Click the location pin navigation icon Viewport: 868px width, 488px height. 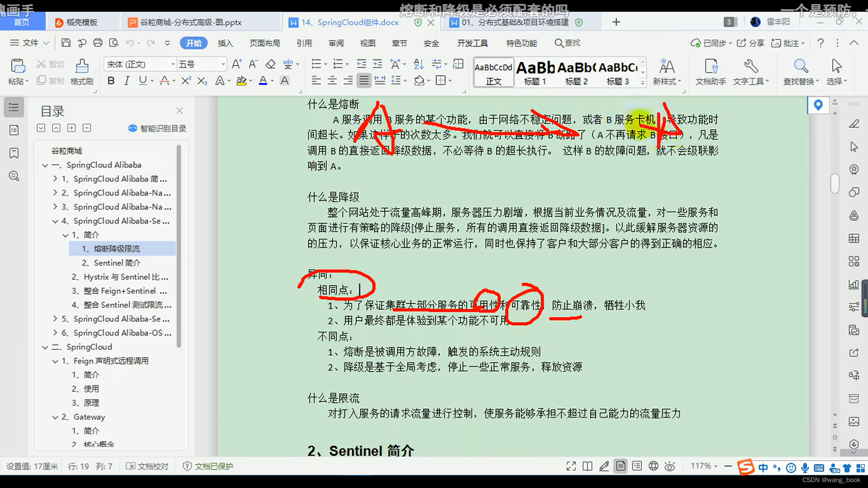818,105
